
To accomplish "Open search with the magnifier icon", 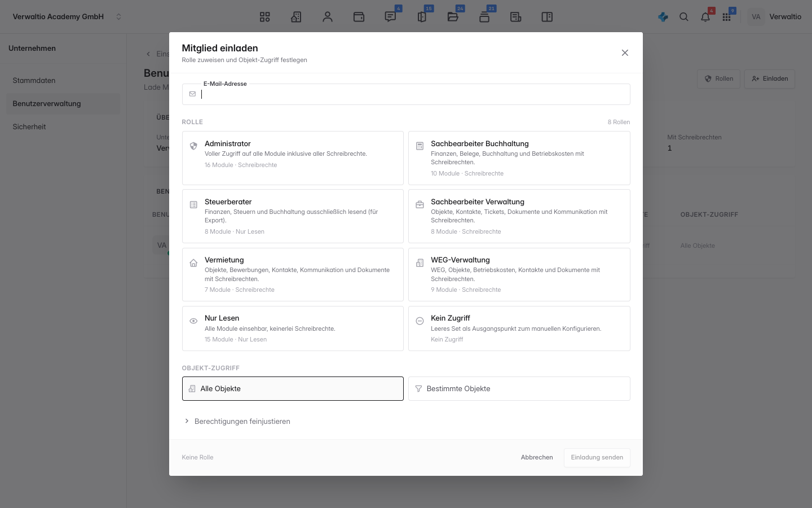I will tap(684, 17).
